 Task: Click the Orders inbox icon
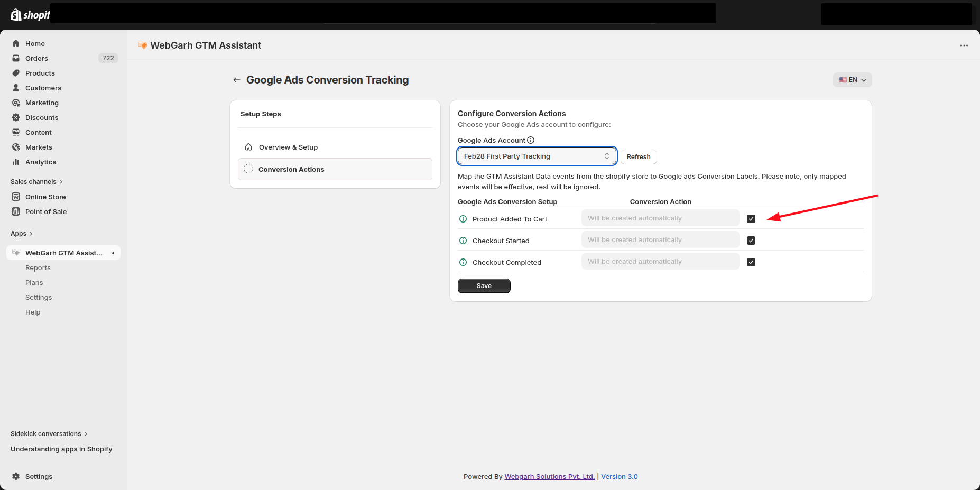click(16, 58)
